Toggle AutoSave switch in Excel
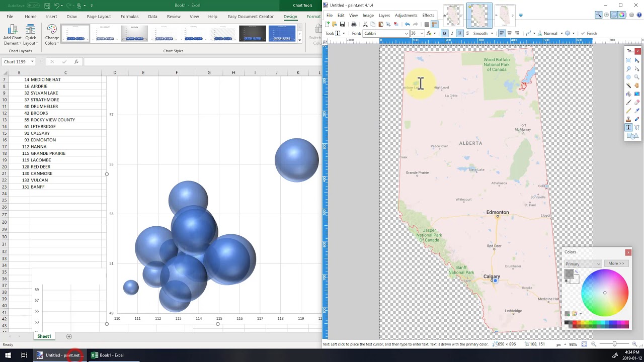The height and width of the screenshot is (362, 644). [33, 6]
